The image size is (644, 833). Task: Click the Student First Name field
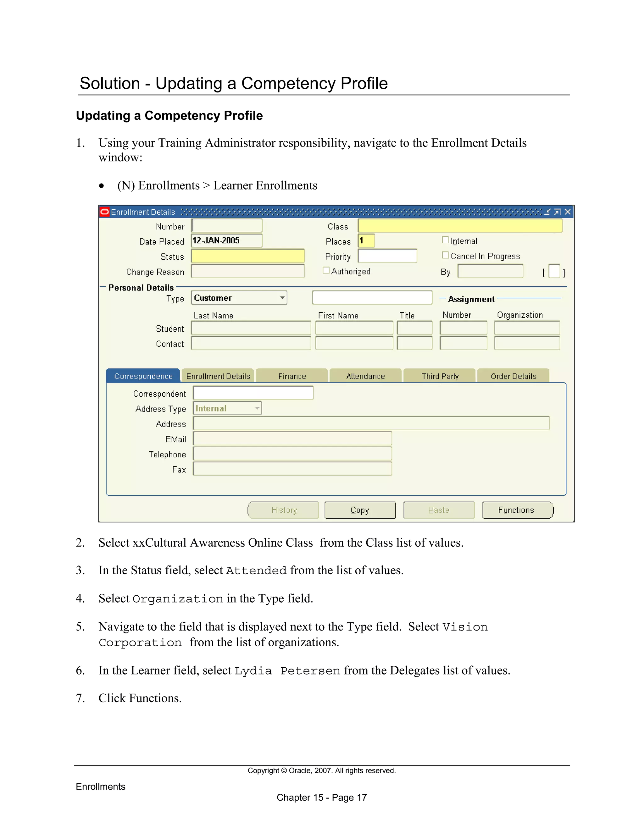354,328
